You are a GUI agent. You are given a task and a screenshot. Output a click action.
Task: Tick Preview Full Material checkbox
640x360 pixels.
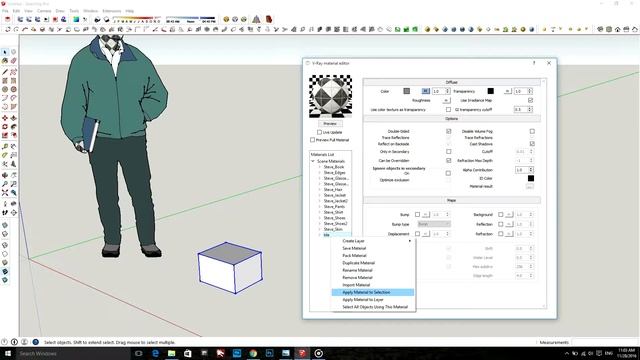tap(312, 140)
